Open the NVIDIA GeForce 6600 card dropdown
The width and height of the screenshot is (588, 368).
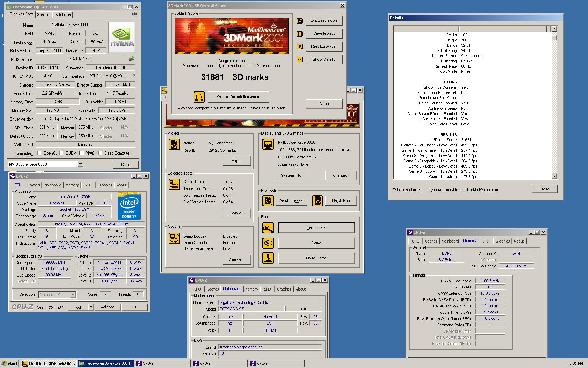point(80,164)
